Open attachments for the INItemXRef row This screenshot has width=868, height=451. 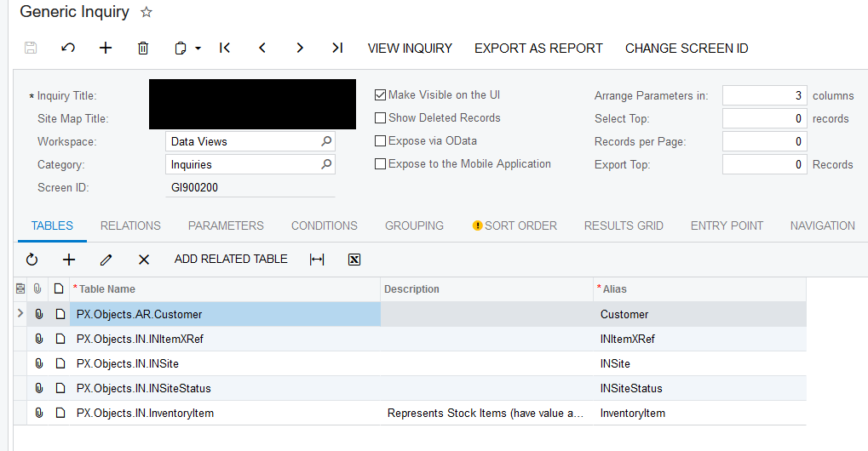click(38, 339)
